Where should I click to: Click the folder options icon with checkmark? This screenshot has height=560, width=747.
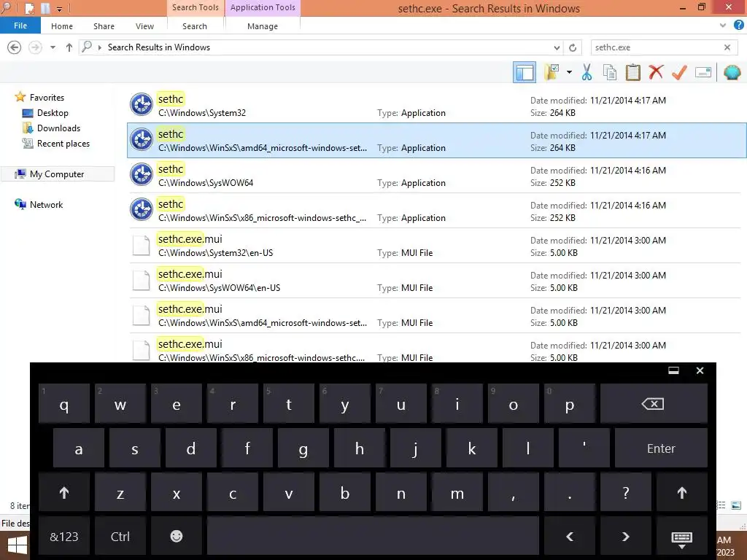point(551,72)
